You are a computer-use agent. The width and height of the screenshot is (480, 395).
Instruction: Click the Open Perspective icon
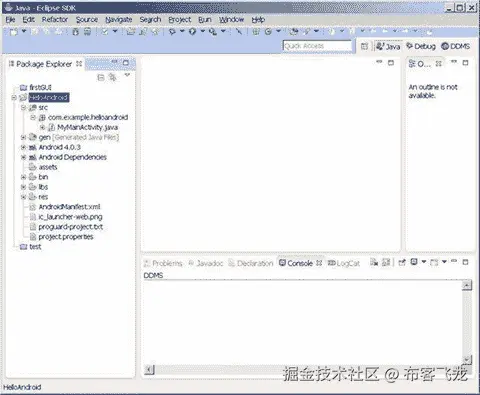[364, 46]
